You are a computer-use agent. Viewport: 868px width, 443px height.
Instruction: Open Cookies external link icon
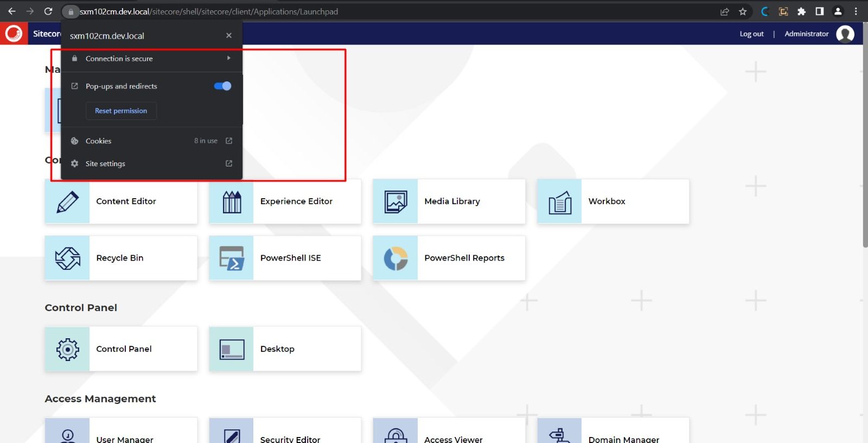(229, 141)
